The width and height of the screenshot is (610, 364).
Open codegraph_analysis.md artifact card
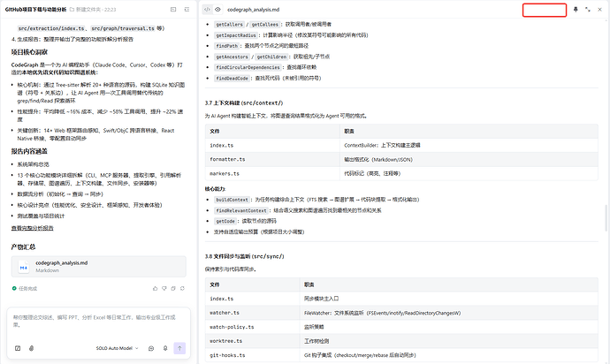click(98, 267)
